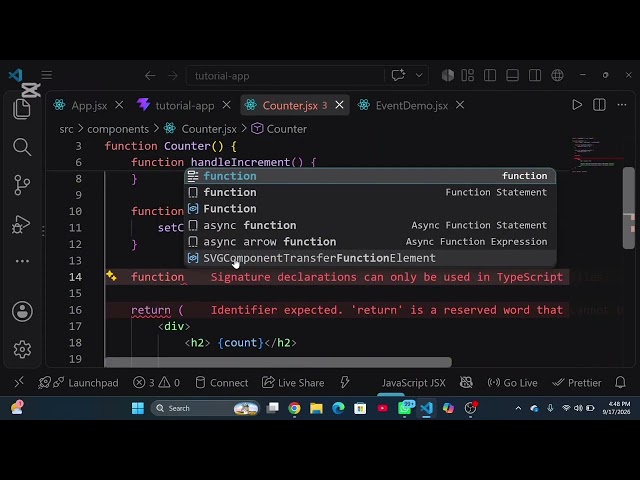Click the vertical editor scrollbar
The height and width of the screenshot is (480, 640).
click(629, 207)
